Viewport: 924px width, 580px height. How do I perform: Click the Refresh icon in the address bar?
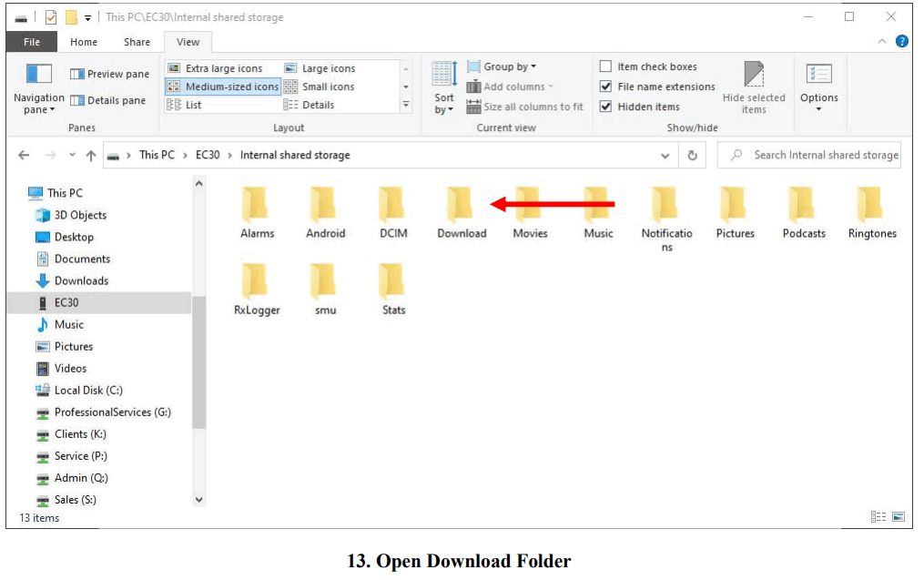pyautogui.click(x=693, y=155)
